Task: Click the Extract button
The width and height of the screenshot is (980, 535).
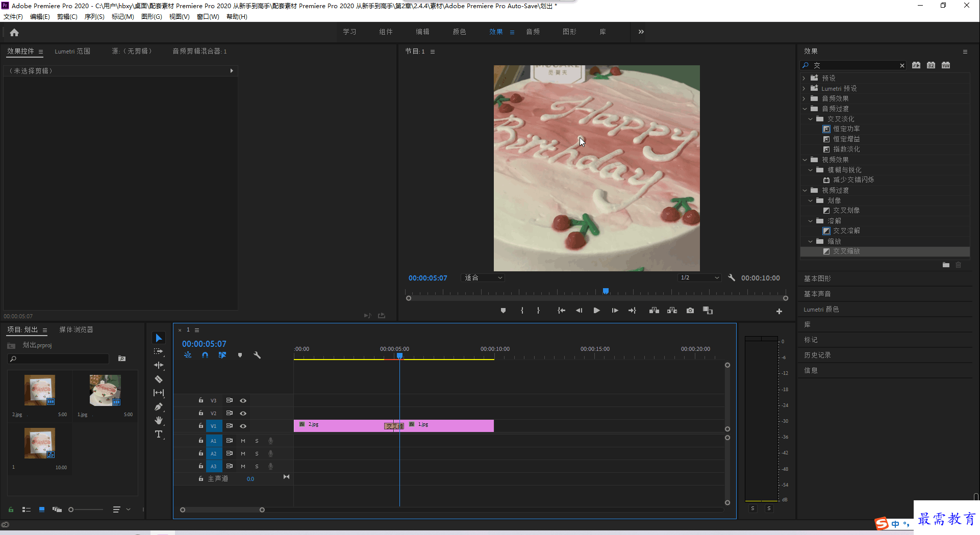Action: pos(672,311)
